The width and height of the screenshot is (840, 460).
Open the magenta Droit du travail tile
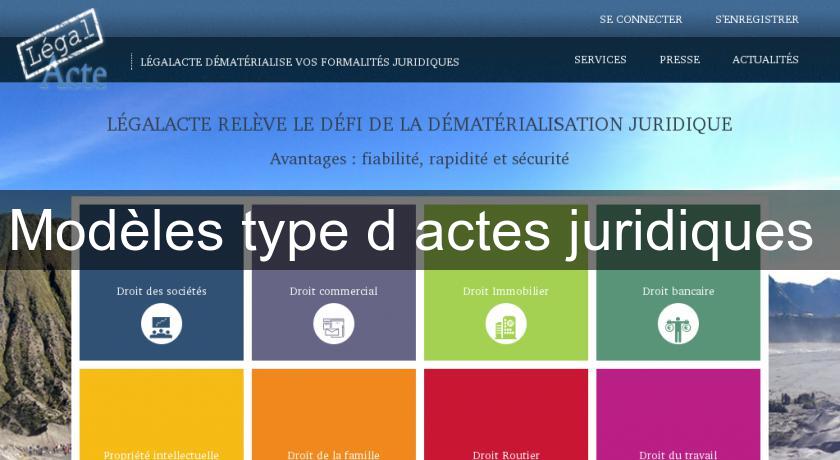point(678,414)
